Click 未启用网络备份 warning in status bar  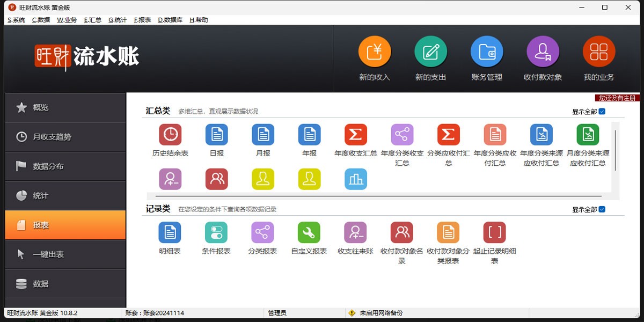[375, 313]
